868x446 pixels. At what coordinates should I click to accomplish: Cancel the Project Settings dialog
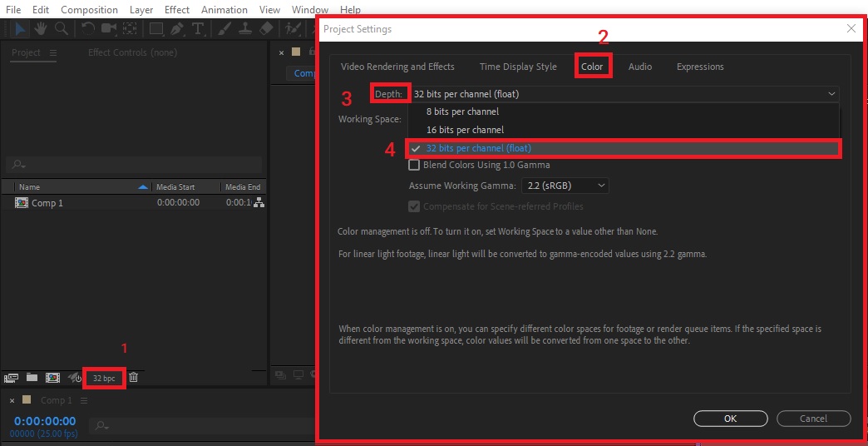click(x=813, y=419)
